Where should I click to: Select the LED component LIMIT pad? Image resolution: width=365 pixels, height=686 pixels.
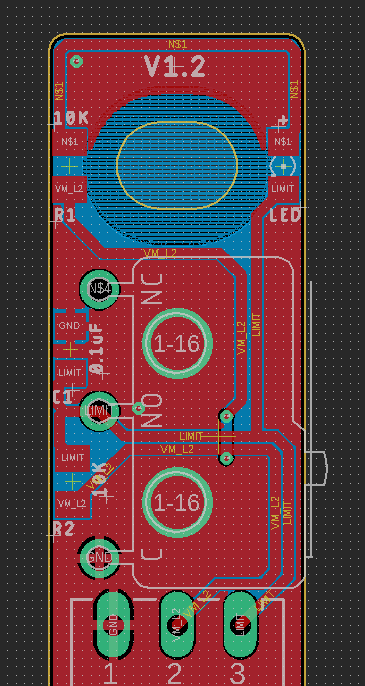click(x=283, y=189)
